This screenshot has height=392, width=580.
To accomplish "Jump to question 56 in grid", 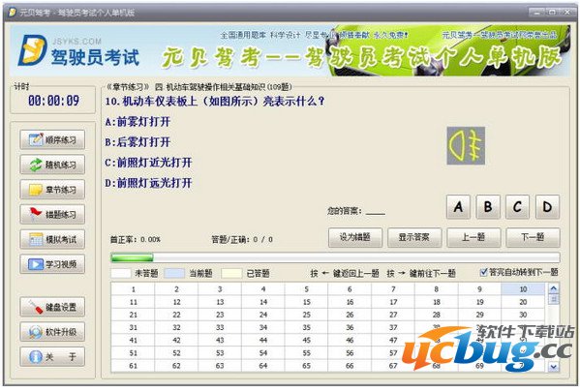I will (350, 352).
